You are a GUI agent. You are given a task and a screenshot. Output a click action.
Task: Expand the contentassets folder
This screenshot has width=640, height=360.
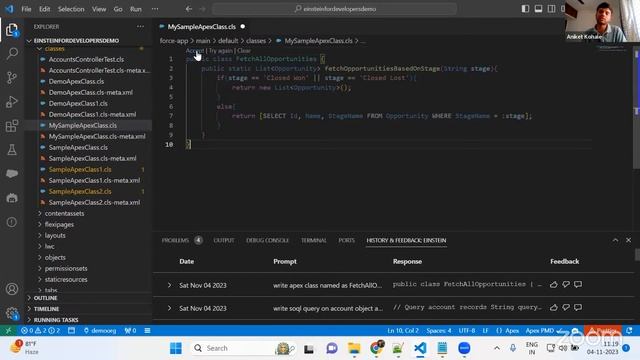(64, 213)
